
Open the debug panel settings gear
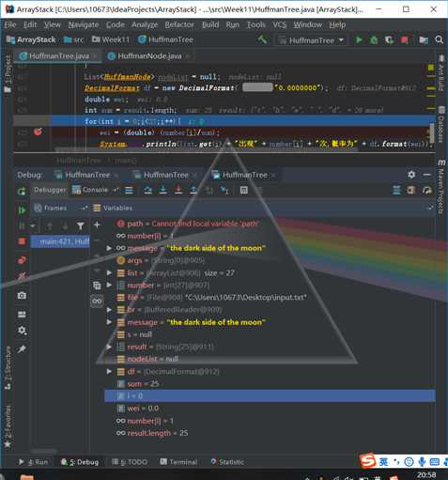[x=411, y=175]
